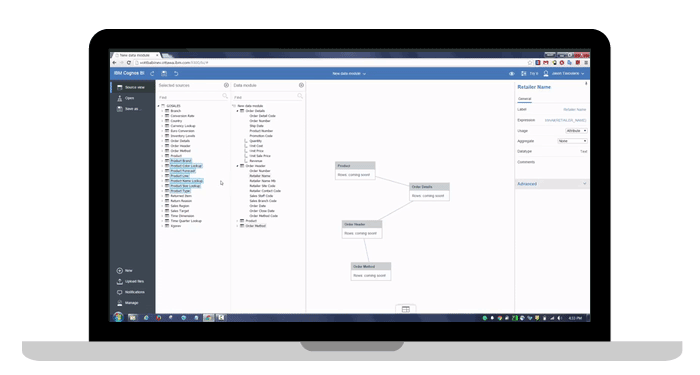Click Open in the left sidebar

click(125, 98)
